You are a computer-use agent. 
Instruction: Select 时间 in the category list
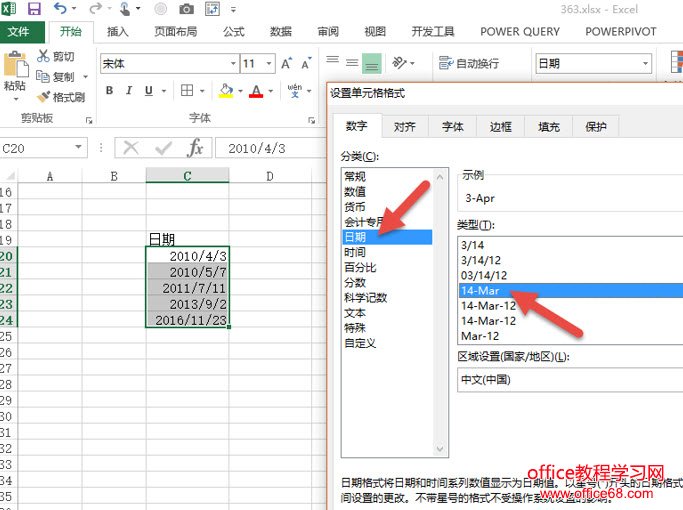click(387, 252)
